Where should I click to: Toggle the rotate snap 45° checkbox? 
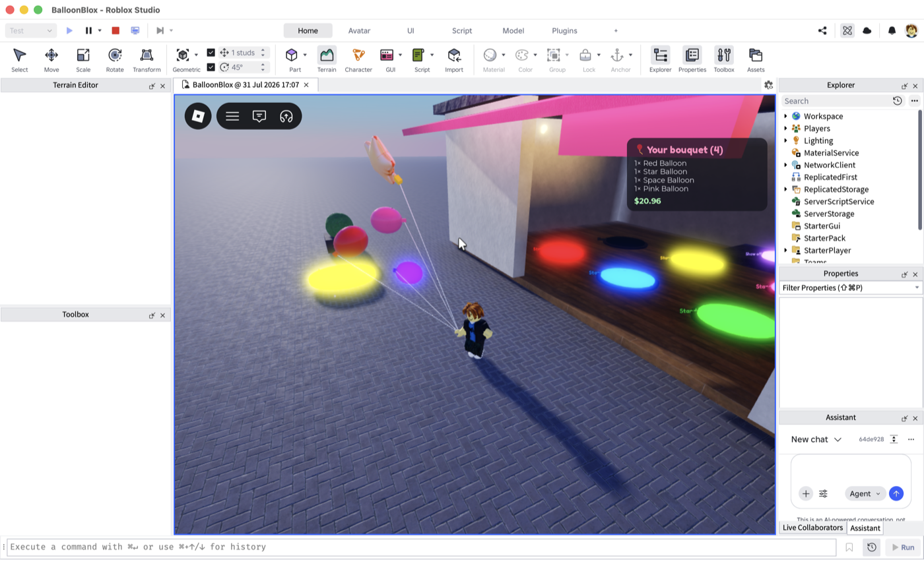(x=211, y=67)
